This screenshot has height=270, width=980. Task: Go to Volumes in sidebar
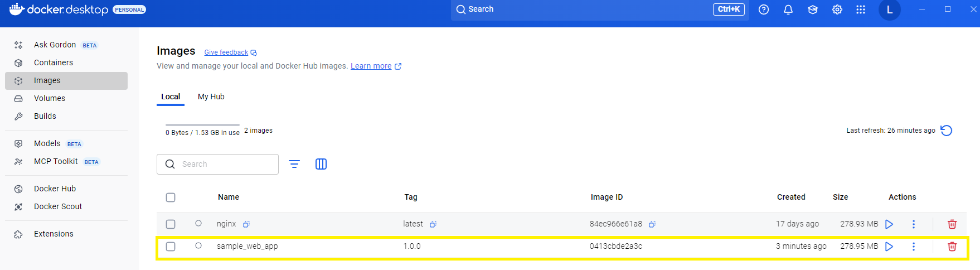coord(66,98)
